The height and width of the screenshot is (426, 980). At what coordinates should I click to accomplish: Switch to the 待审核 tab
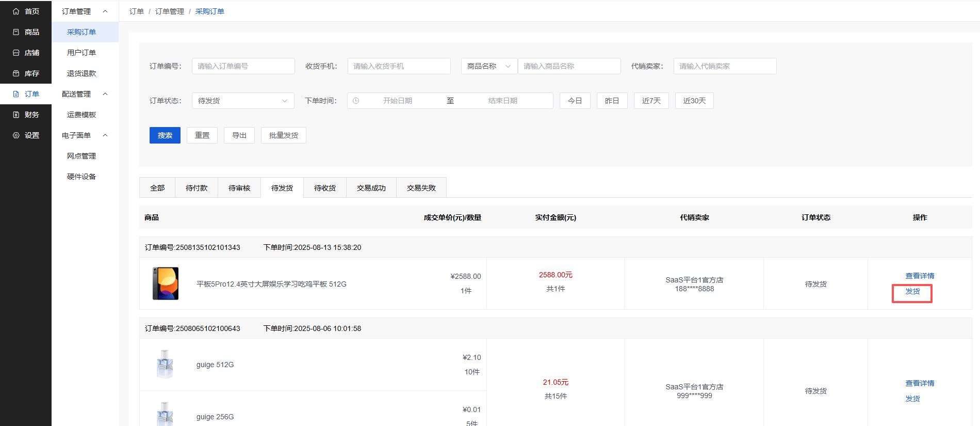239,188
